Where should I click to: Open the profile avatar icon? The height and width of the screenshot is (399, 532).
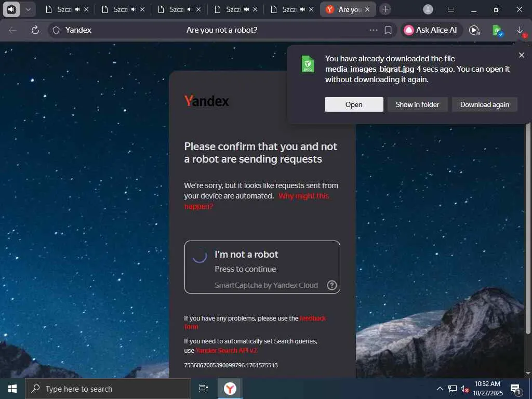coord(428,9)
